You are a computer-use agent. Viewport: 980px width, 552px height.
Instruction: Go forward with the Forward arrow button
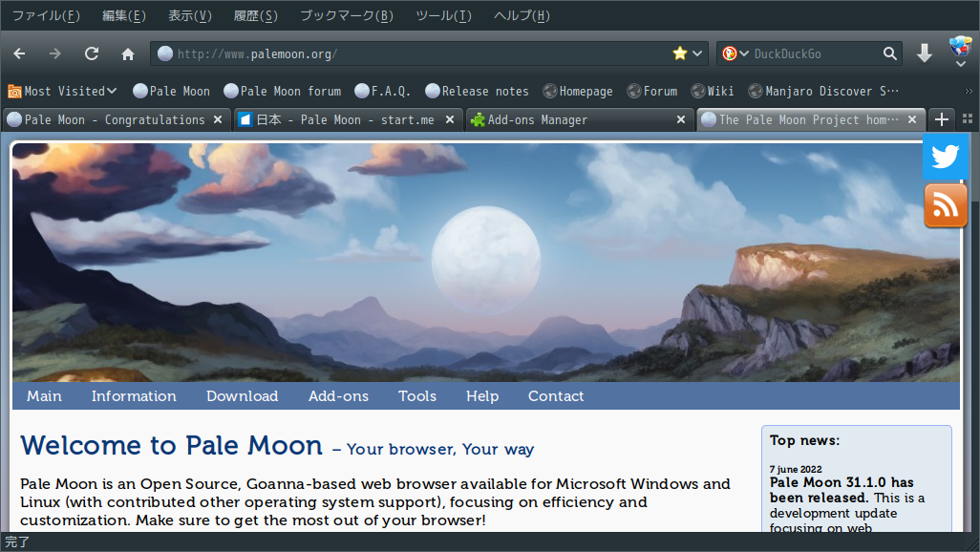coord(55,53)
